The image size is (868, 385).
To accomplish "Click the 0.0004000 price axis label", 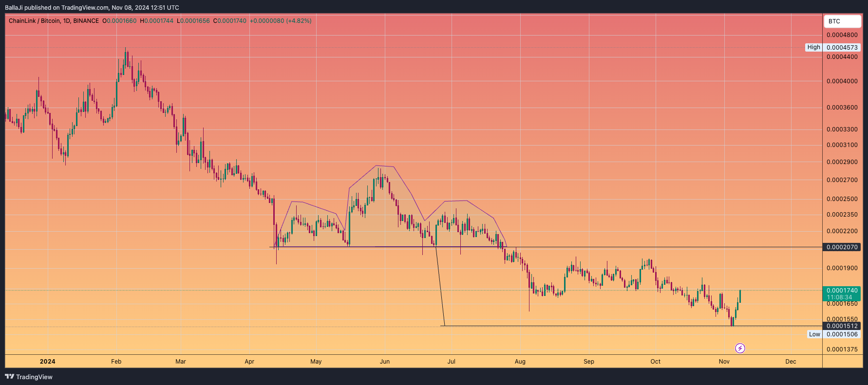I will (842, 81).
